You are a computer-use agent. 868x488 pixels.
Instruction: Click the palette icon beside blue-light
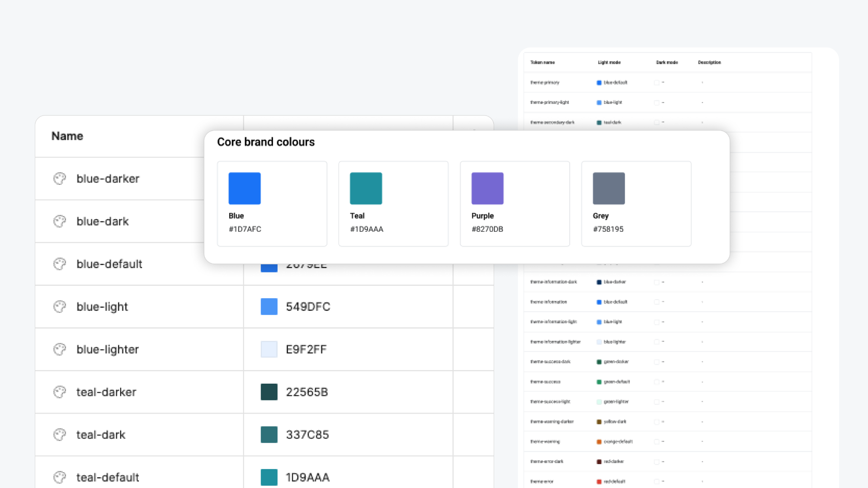click(x=59, y=306)
